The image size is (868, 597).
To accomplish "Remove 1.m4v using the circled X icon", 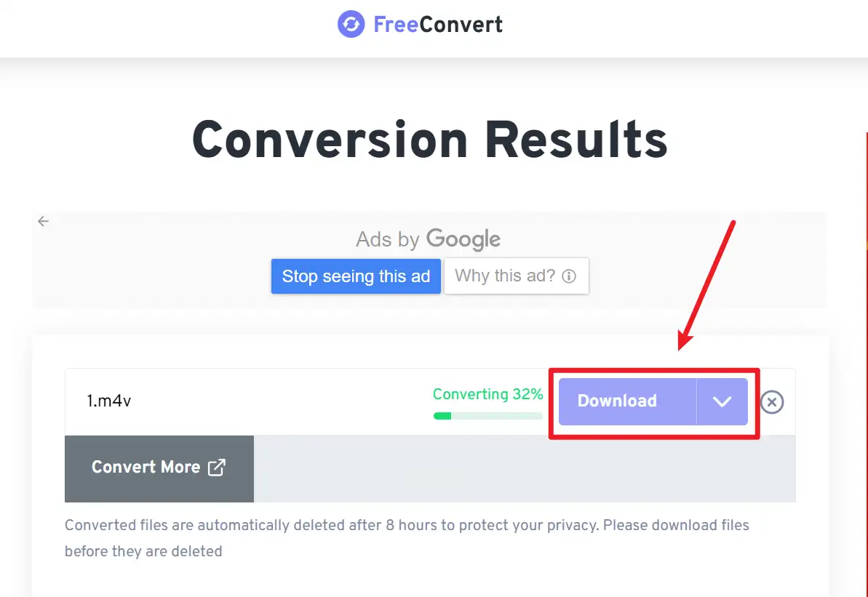I will click(x=772, y=401).
